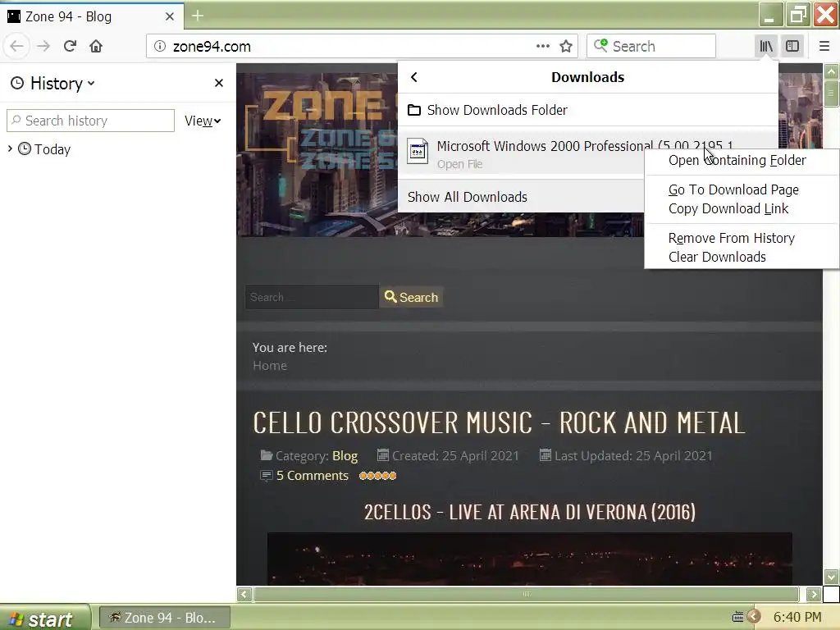Choose Clear Downloads
The height and width of the screenshot is (630, 840).
(717, 257)
